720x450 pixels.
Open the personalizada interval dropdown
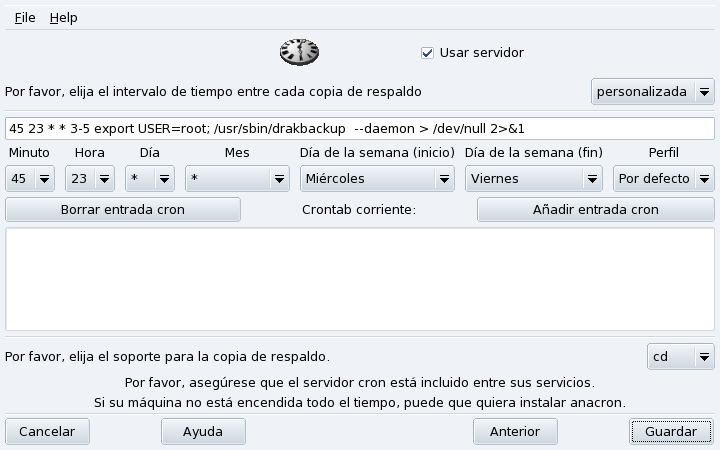pos(652,92)
